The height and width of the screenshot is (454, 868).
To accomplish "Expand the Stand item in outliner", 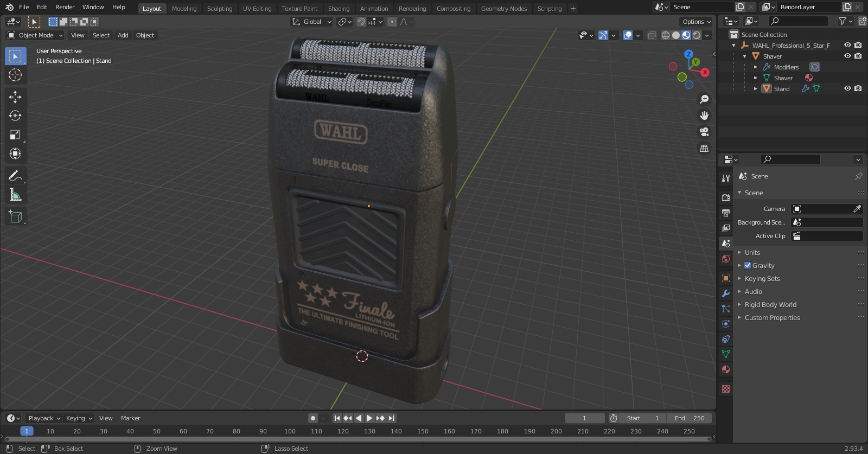I will pyautogui.click(x=756, y=88).
